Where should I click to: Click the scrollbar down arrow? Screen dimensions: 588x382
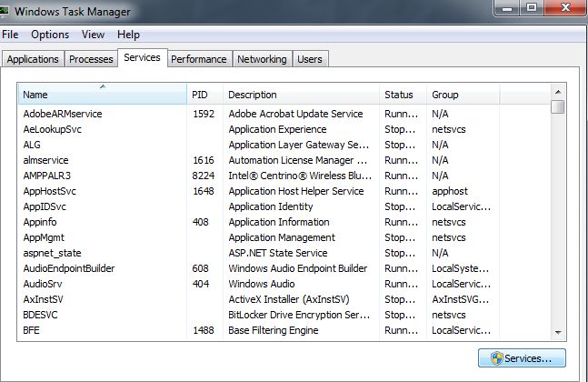(558, 333)
